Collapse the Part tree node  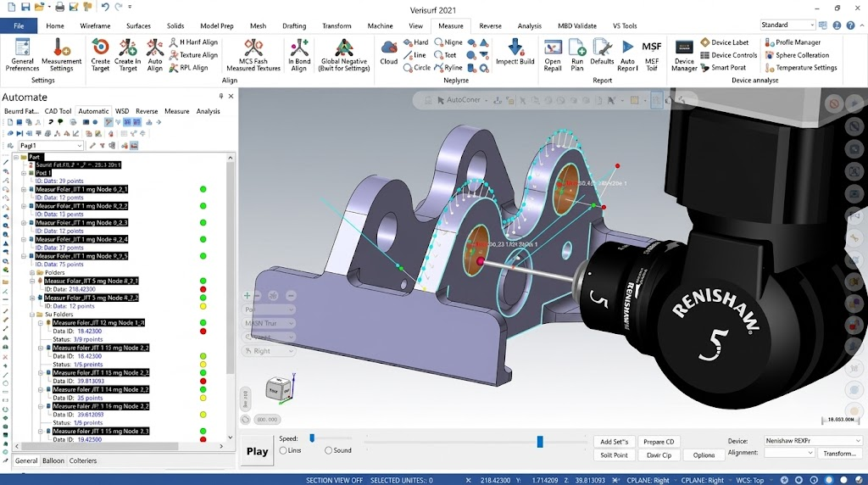click(16, 157)
